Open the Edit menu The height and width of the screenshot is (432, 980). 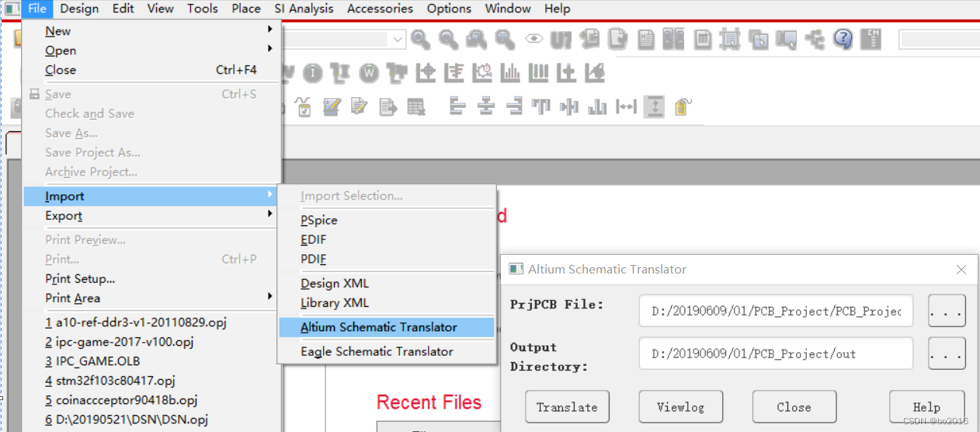123,9
